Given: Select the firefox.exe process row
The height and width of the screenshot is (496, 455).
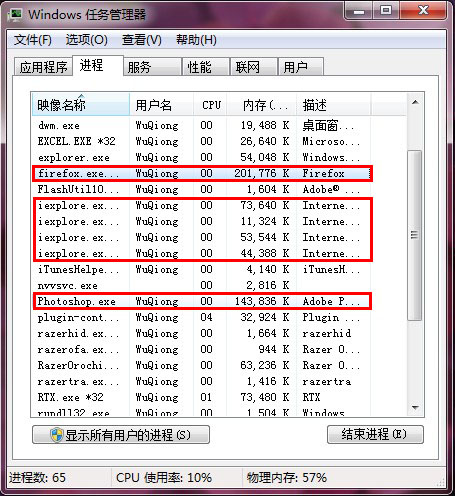Looking at the screenshot, I should [x=202, y=173].
